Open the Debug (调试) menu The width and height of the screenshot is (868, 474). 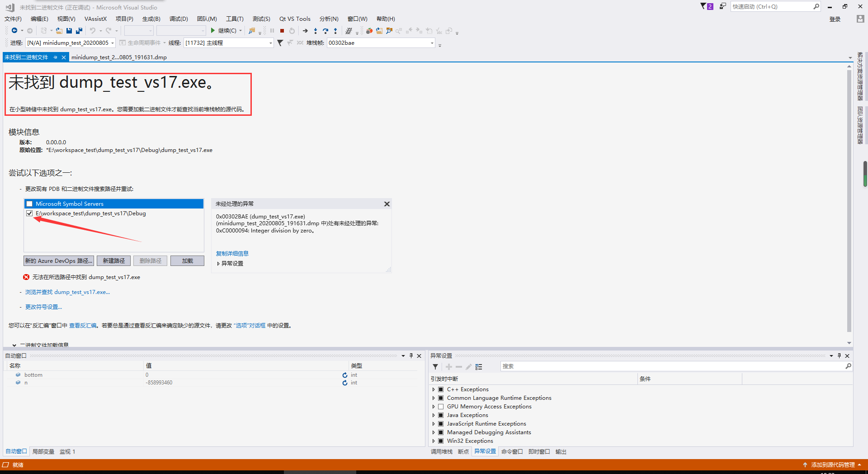(x=179, y=19)
